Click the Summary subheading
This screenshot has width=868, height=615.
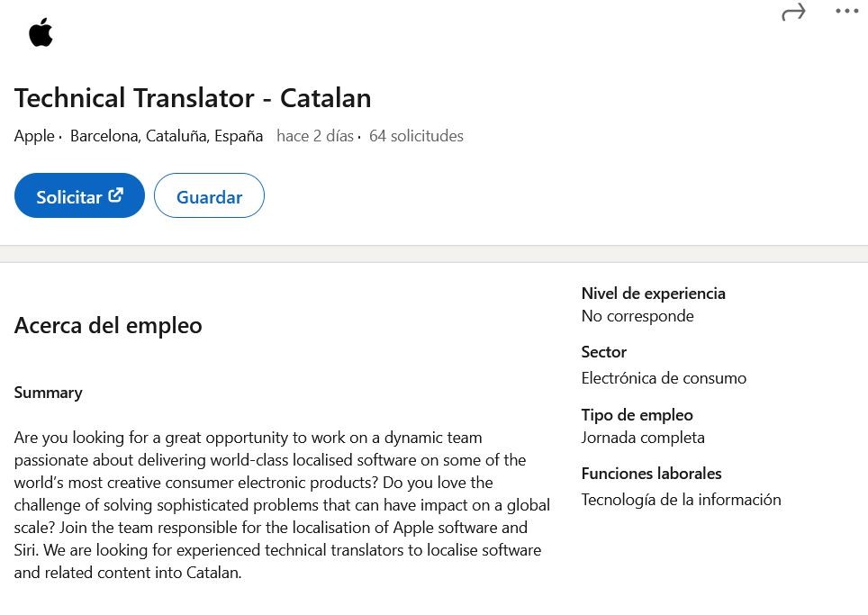(x=48, y=393)
